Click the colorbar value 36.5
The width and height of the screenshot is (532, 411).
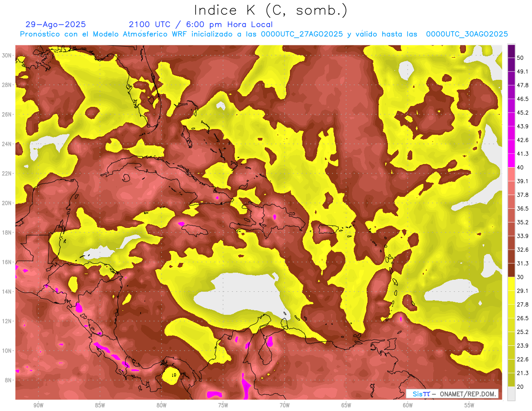(523, 208)
